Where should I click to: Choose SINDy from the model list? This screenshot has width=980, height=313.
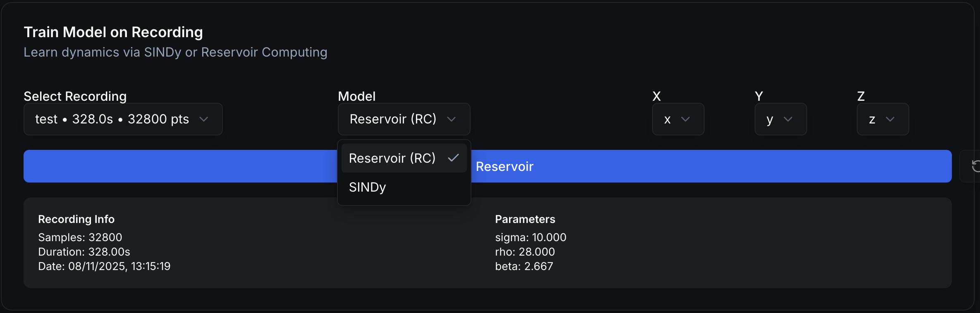(368, 187)
